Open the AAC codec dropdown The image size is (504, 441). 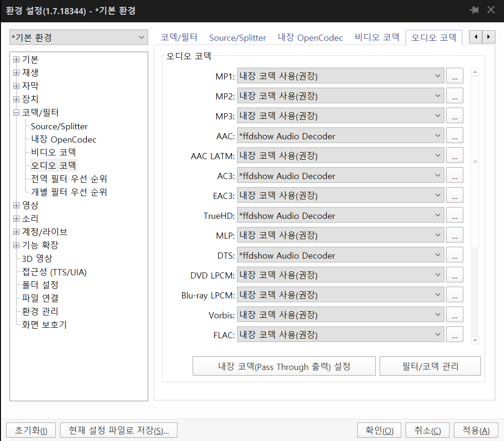click(x=341, y=135)
